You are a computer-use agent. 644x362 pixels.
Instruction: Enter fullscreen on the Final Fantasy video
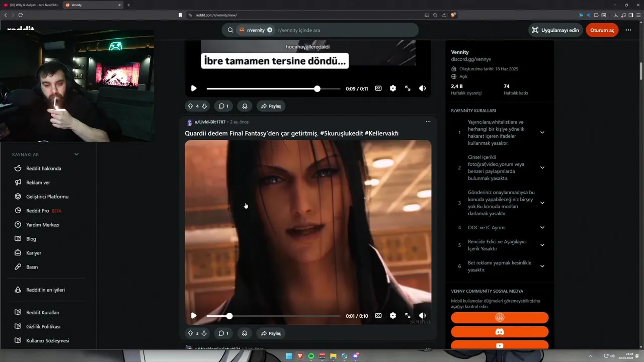[x=408, y=316]
